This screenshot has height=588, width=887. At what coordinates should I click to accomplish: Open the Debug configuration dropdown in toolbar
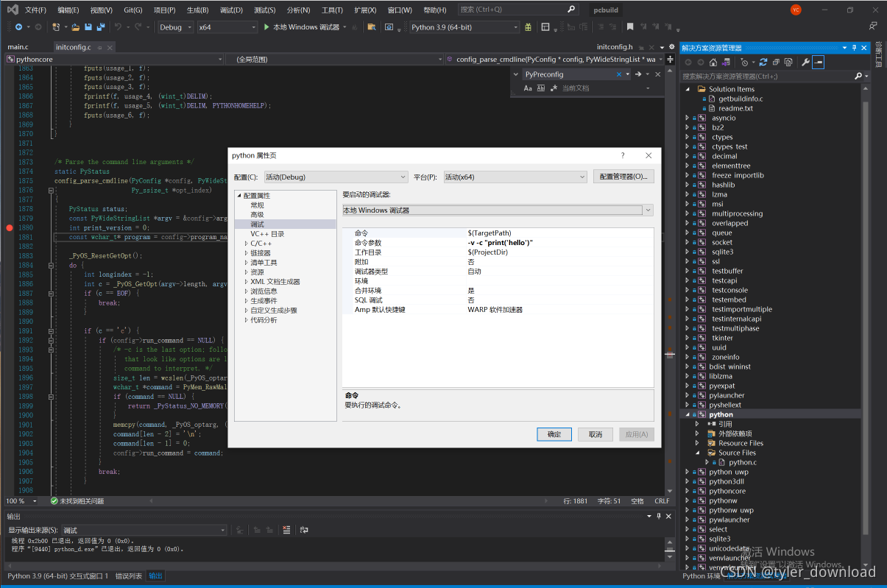175,27
